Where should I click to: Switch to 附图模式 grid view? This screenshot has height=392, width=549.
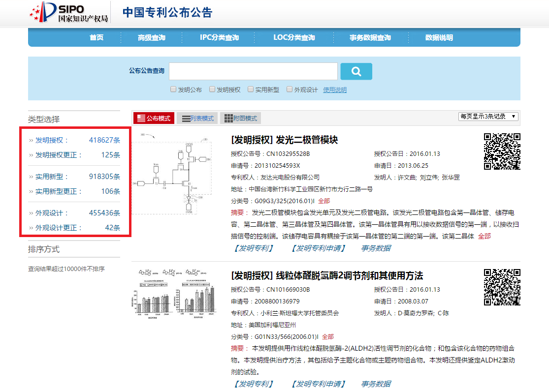click(240, 118)
